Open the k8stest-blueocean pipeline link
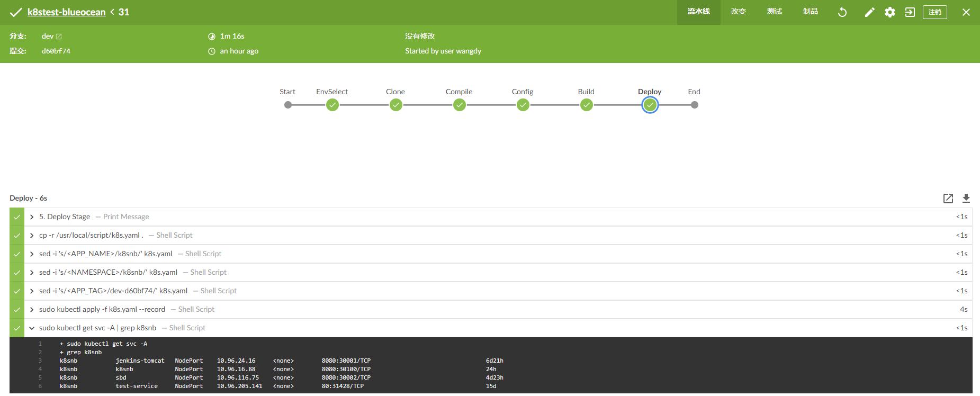Viewport: 980px width, 396px height. tap(66, 12)
